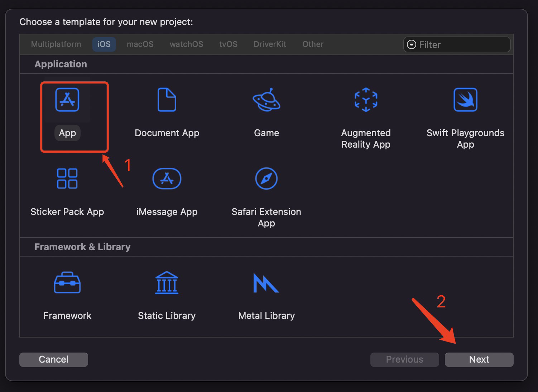Switch to the DriverKit tab
Screen dimensions: 538x392
tap(270, 44)
